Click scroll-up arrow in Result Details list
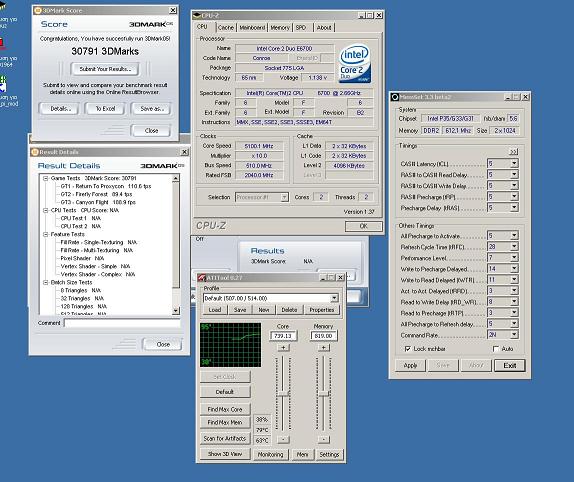The height and width of the screenshot is (482, 574). 176,178
